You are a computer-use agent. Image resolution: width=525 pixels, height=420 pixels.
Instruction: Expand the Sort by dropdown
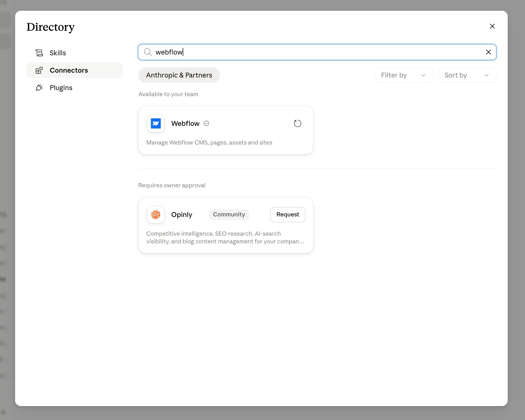click(x=467, y=75)
